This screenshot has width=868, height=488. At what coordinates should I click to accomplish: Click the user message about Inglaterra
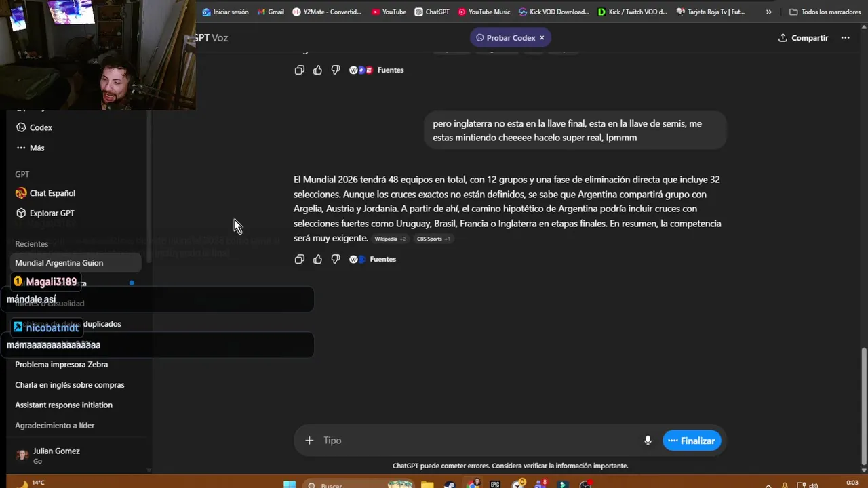(575, 131)
